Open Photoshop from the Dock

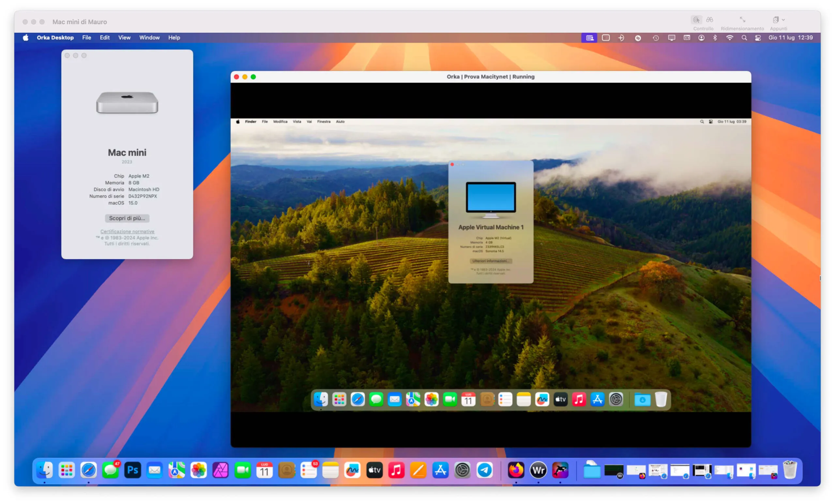click(x=132, y=470)
